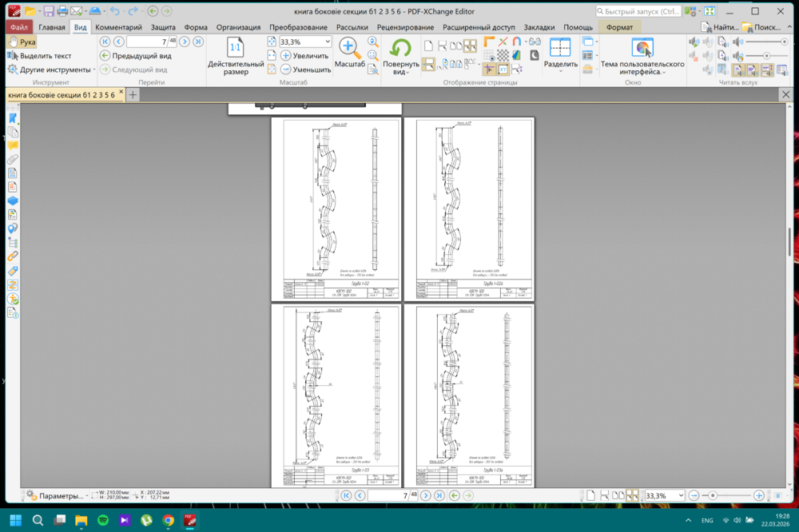The width and height of the screenshot is (799, 532).
Task: Select the Hand tool (Рука)
Action: point(22,42)
